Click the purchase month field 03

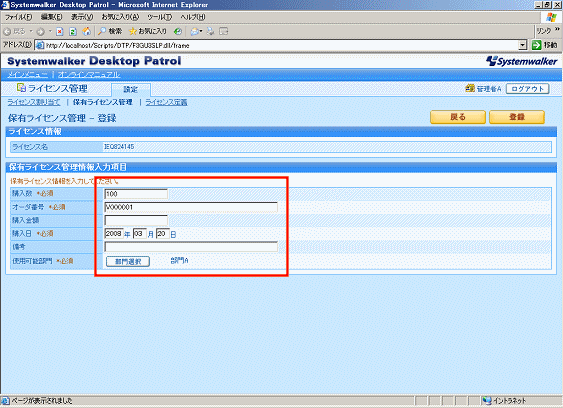(140, 234)
